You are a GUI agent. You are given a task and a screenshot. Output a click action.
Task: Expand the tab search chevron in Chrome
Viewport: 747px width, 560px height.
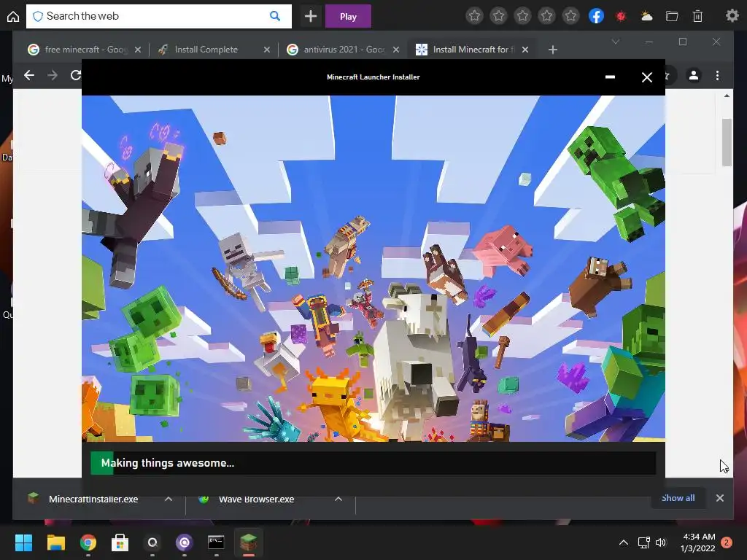[616, 42]
